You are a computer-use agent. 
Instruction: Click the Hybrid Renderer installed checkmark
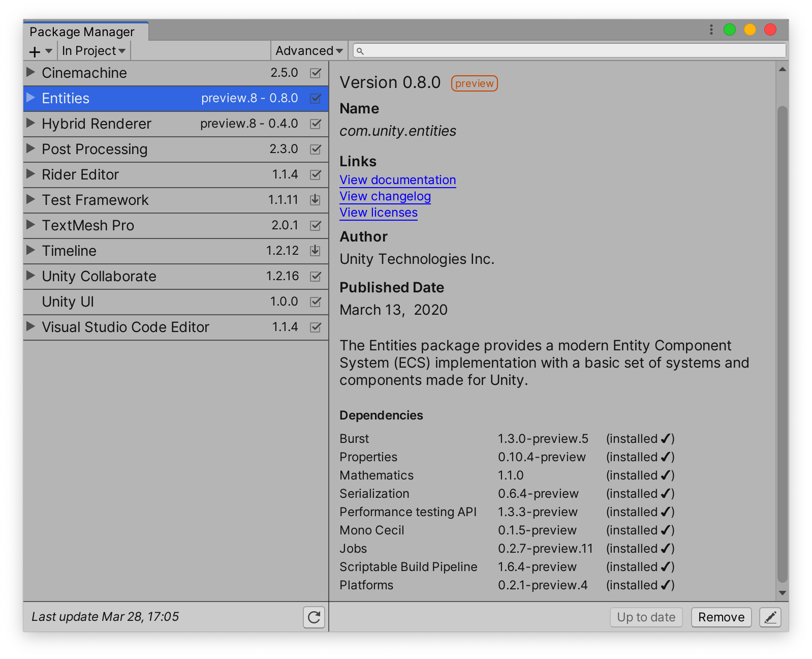[x=316, y=124]
